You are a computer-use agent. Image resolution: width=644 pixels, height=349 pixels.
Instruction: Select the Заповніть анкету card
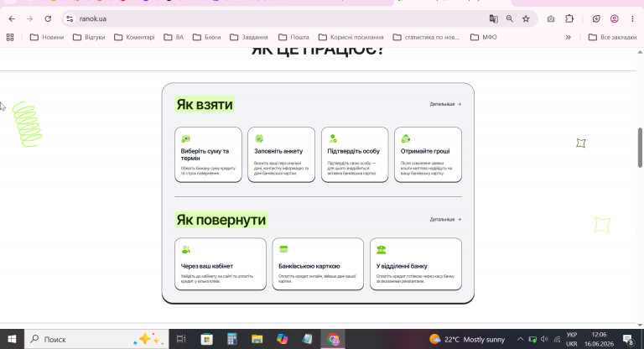pyautogui.click(x=282, y=154)
